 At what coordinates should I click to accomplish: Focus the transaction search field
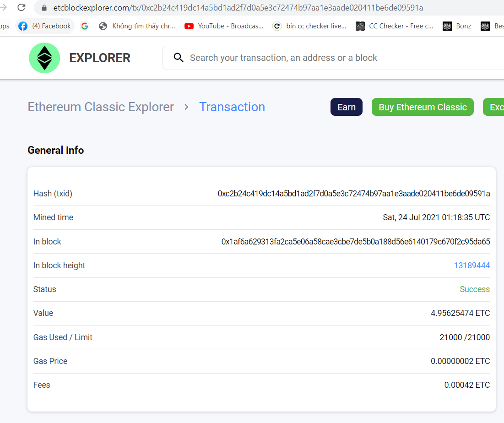pos(333,58)
